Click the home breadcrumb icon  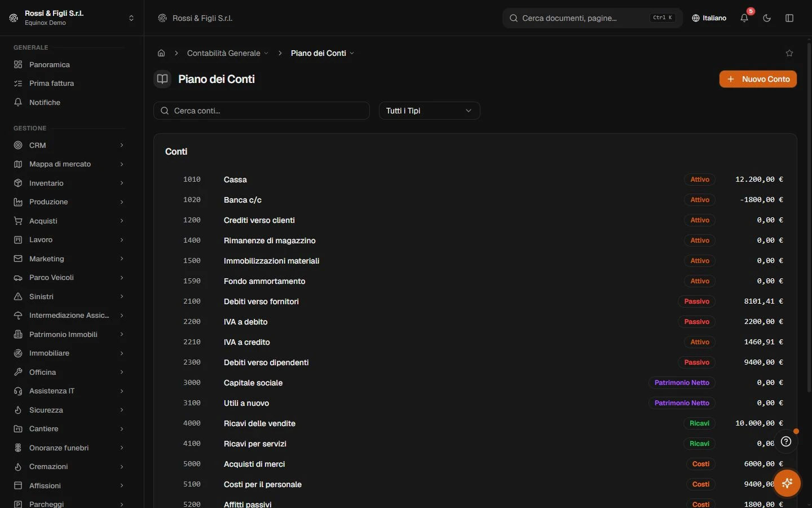161,53
